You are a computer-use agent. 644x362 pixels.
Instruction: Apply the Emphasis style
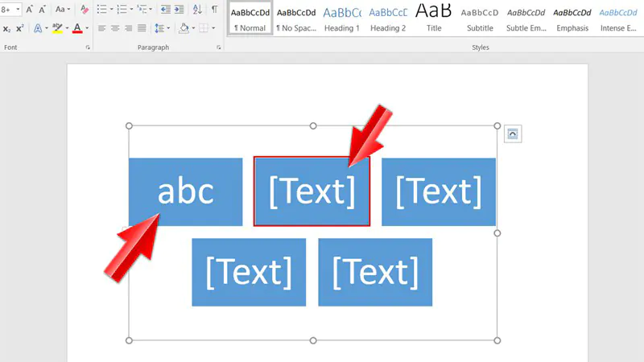(x=572, y=19)
